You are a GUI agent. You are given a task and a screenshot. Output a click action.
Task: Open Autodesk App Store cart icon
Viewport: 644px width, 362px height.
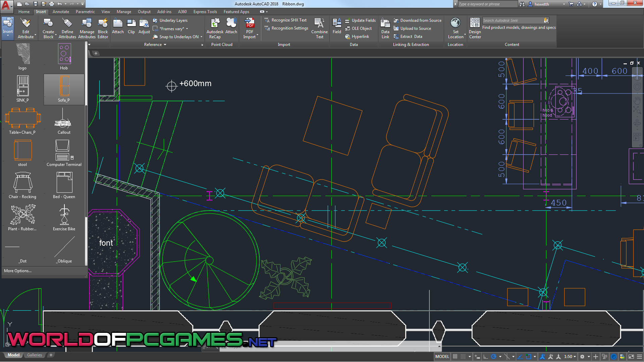571,4
